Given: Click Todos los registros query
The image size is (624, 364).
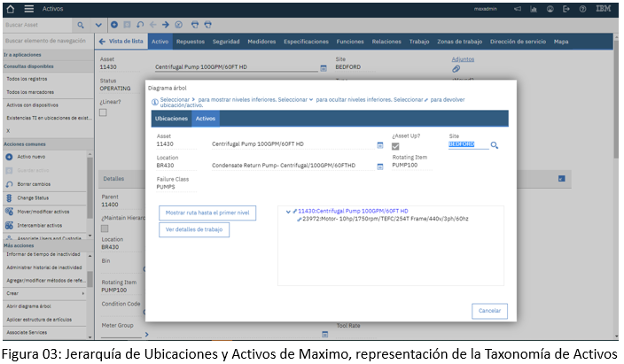Looking at the screenshot, I should (27, 79).
